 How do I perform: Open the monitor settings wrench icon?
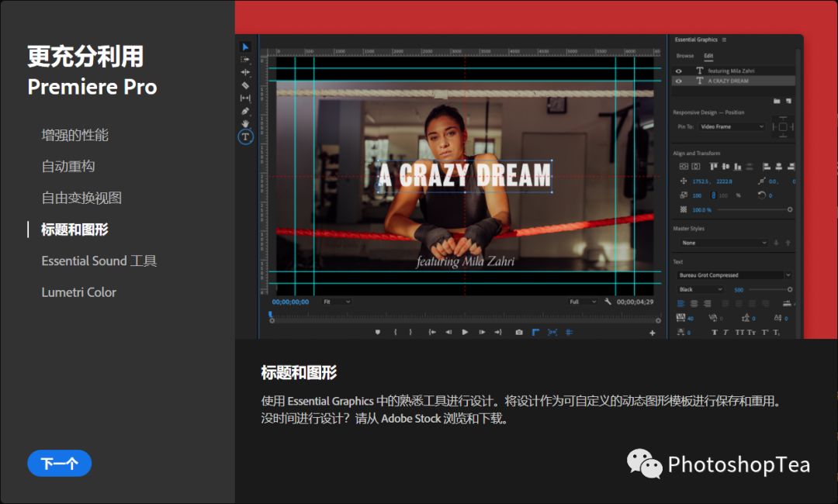click(608, 302)
